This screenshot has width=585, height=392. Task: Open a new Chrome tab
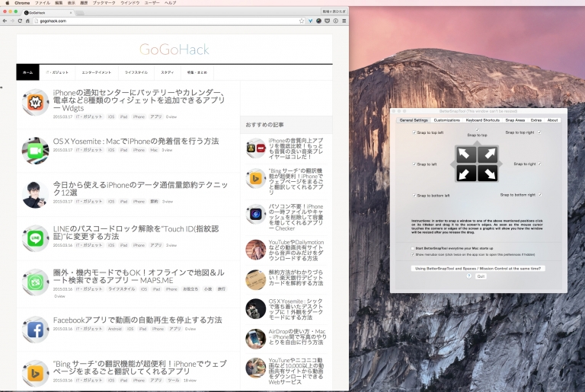[80, 13]
